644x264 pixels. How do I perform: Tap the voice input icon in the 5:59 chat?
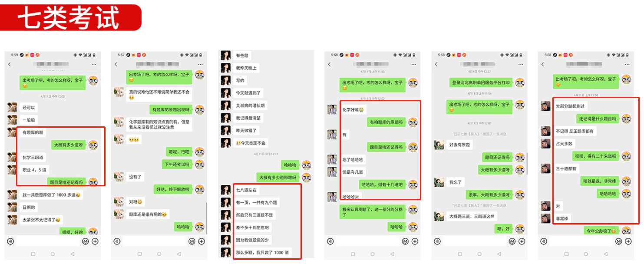[10, 241]
